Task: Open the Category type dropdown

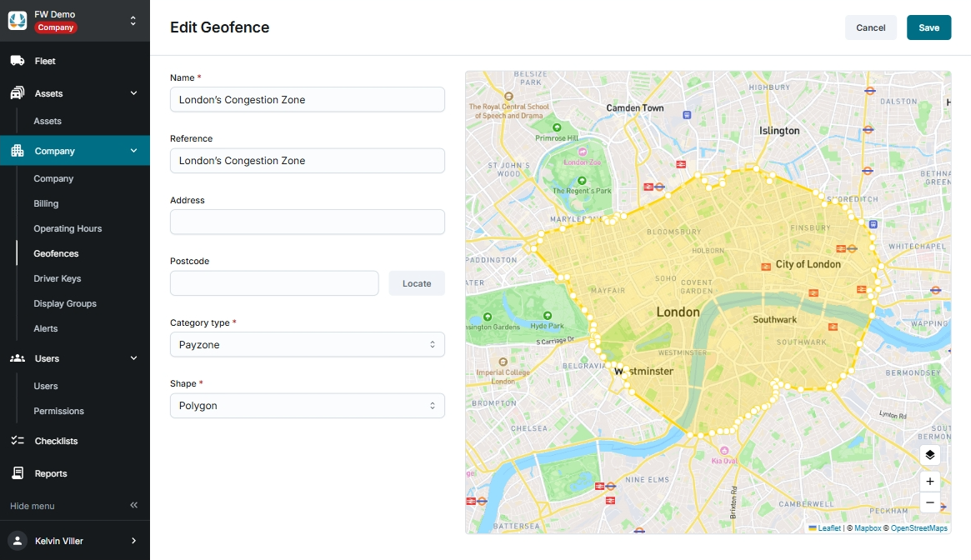Action: [x=308, y=344]
